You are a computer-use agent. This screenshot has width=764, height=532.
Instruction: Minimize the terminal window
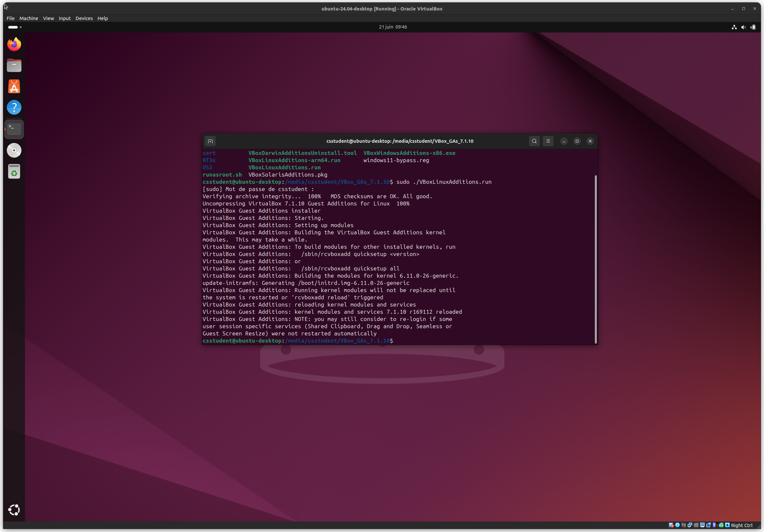click(564, 141)
